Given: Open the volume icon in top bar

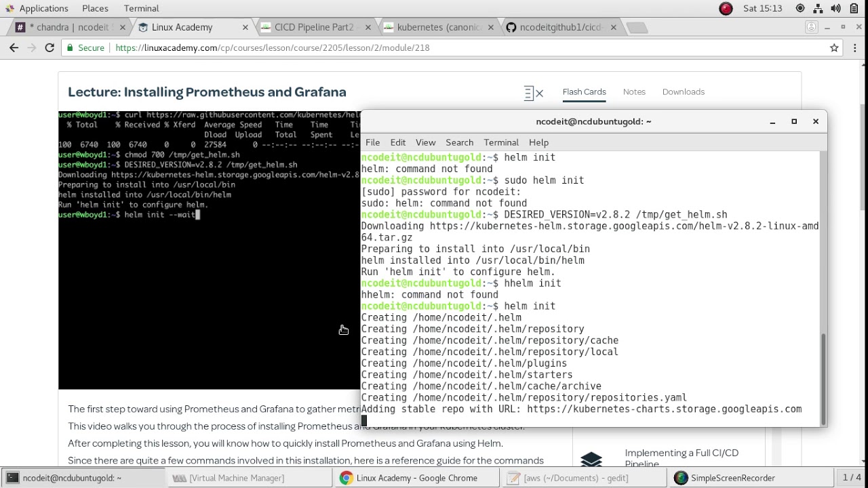Looking at the screenshot, I should (x=835, y=8).
